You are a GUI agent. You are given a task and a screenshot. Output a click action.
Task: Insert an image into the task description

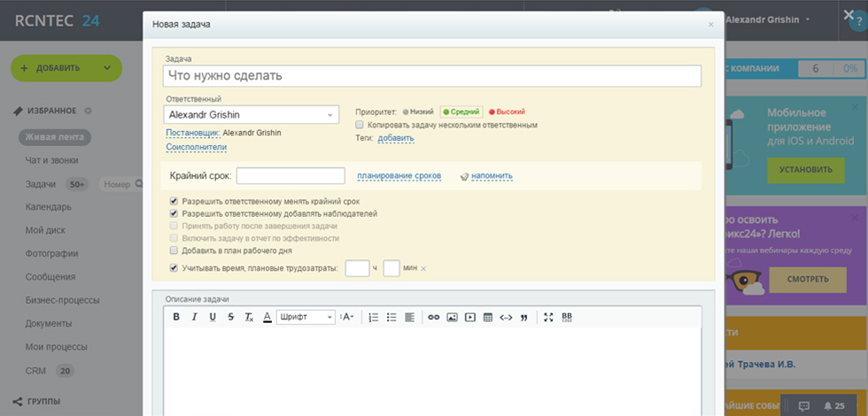click(452, 317)
